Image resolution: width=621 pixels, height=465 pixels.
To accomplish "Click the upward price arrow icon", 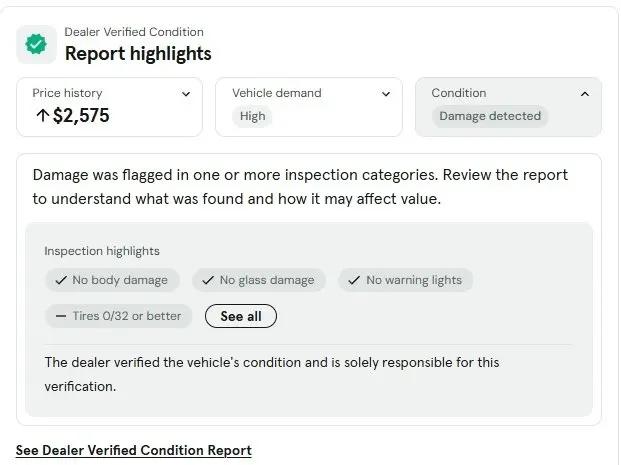I will 42,116.
